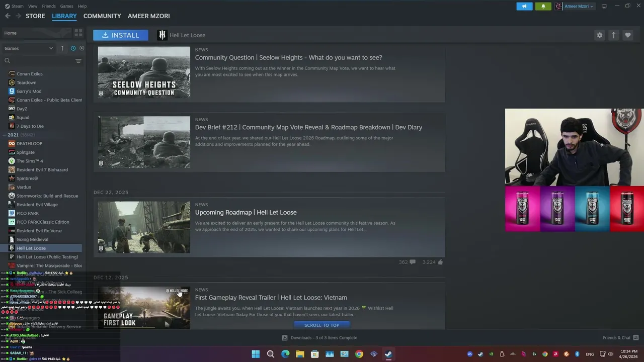Viewport: 644px width, 362px height.
Task: Open Windows taskbar search
Action: pyautogui.click(x=270, y=354)
